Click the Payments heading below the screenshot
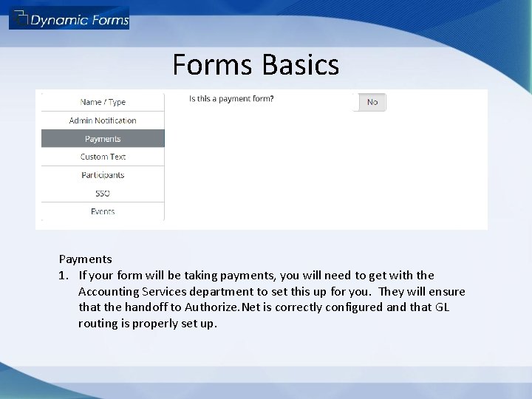 86,259
